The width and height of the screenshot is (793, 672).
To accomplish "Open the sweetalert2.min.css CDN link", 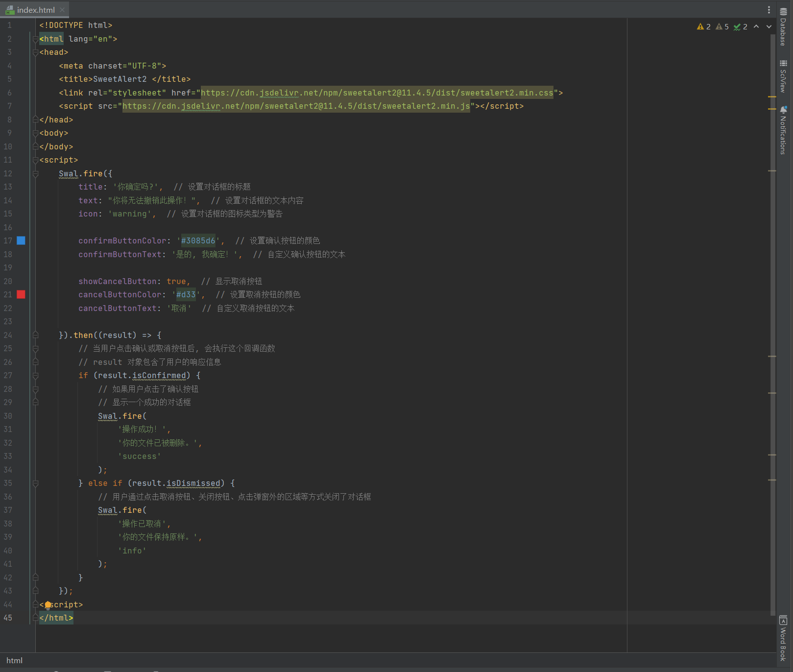I will [x=377, y=93].
